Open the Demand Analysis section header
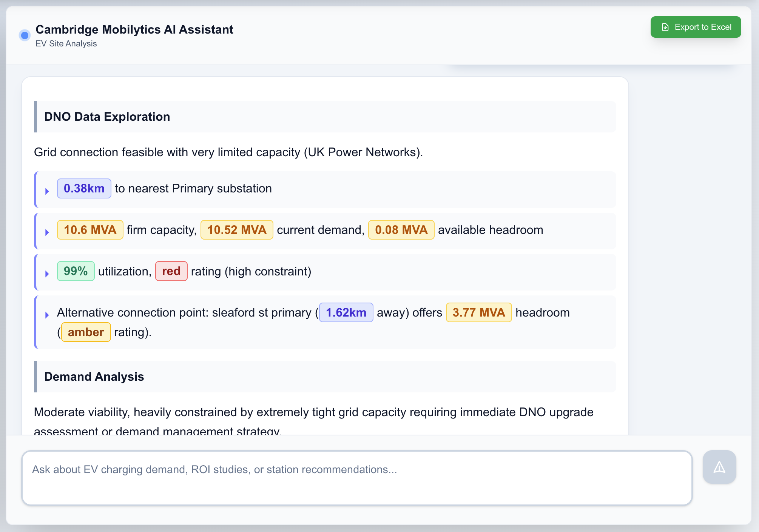Image resolution: width=759 pixels, height=532 pixels. tap(94, 377)
